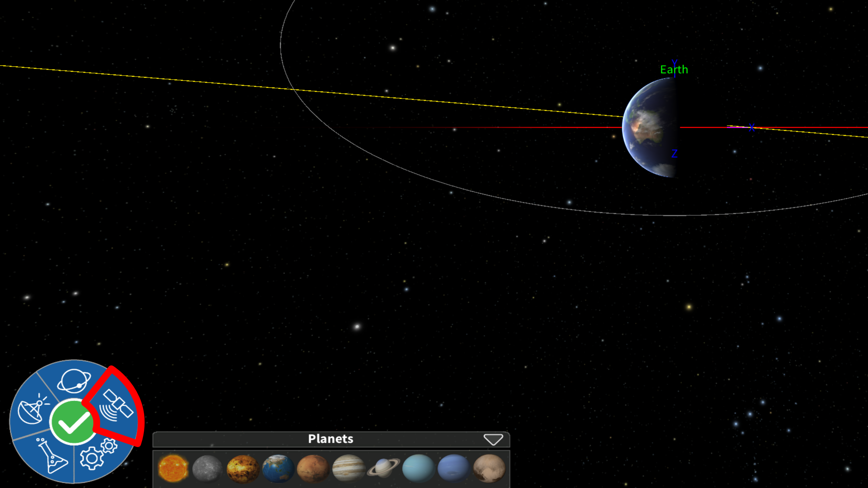868x488 pixels.
Task: Open the lab flask experiments section
Action: [x=52, y=455]
